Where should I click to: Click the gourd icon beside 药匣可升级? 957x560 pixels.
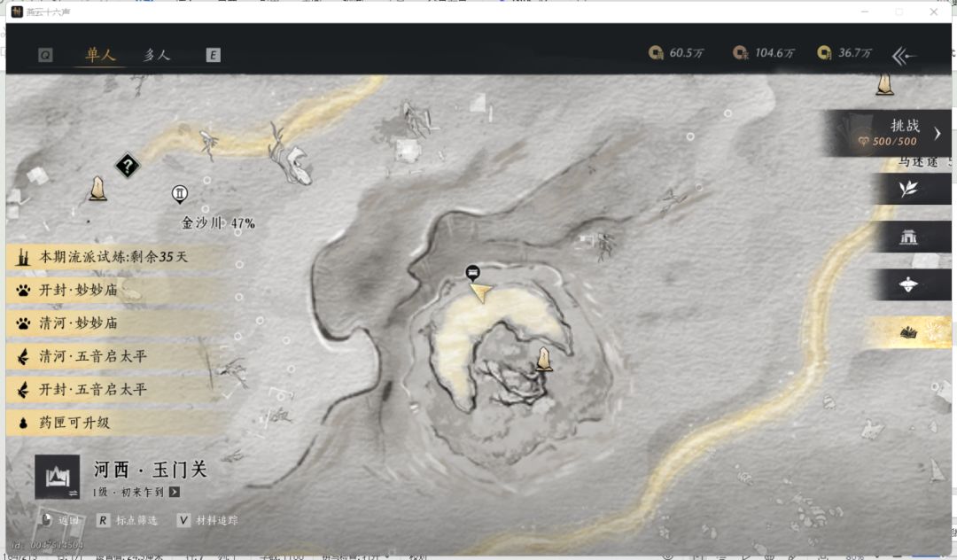23,423
